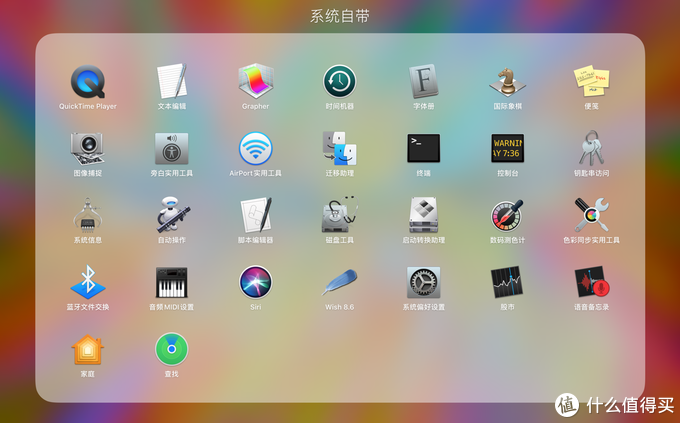The height and width of the screenshot is (423, 680).
Task: Launch 字体册 Font Book
Action: [424, 81]
